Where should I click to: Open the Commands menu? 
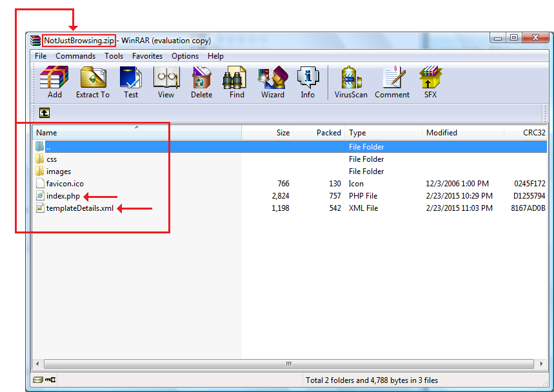(75, 56)
